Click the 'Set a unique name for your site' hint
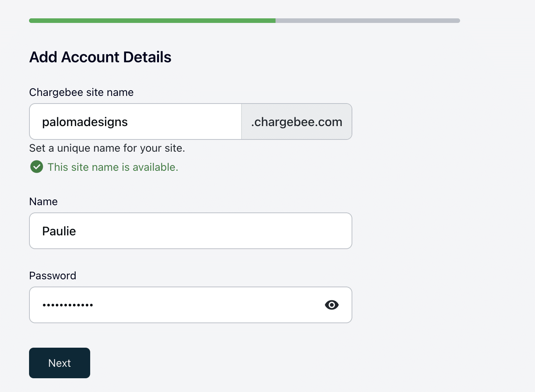This screenshot has width=535, height=392. point(107,148)
